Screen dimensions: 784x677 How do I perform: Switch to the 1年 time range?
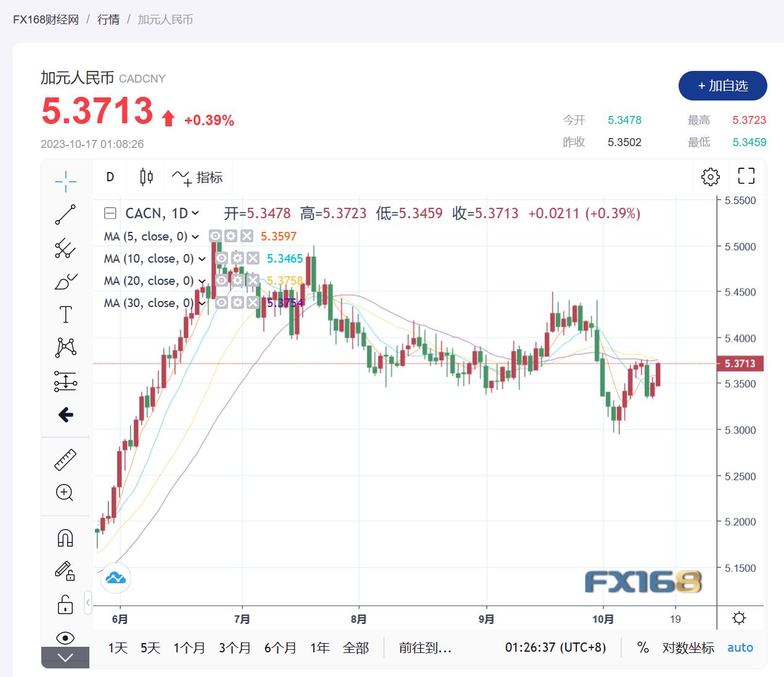320,648
